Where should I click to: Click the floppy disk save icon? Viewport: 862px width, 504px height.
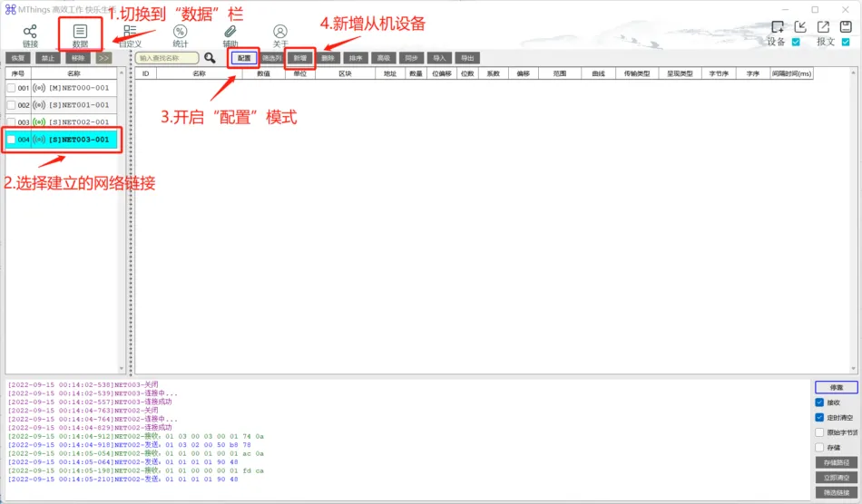(x=846, y=27)
